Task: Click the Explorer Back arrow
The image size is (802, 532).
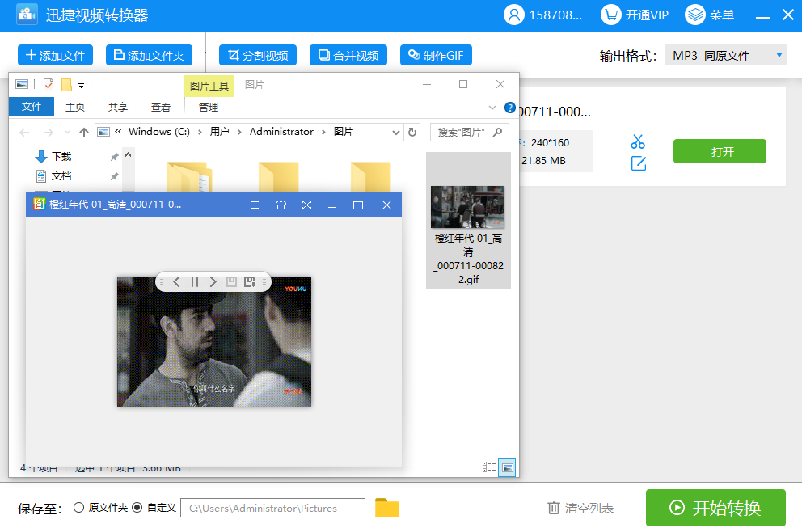Action: coord(24,133)
